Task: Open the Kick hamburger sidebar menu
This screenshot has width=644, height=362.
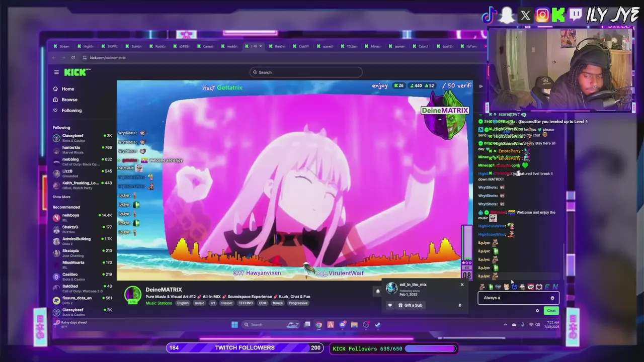Action: click(x=56, y=72)
